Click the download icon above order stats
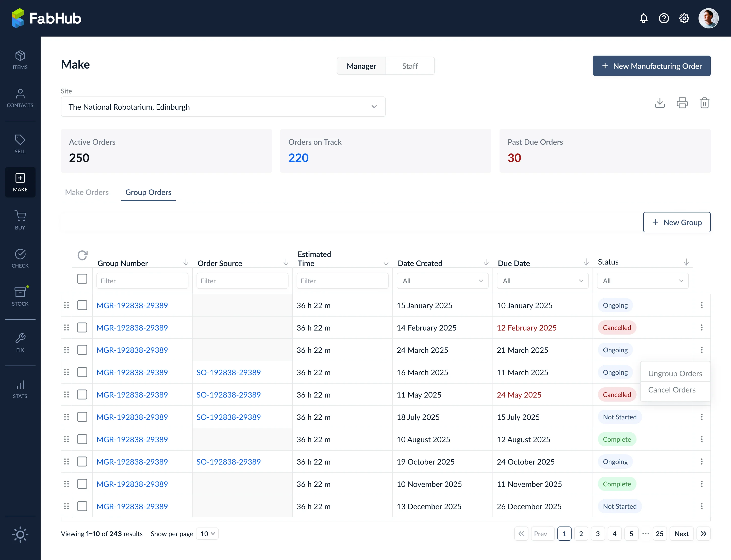 [660, 103]
